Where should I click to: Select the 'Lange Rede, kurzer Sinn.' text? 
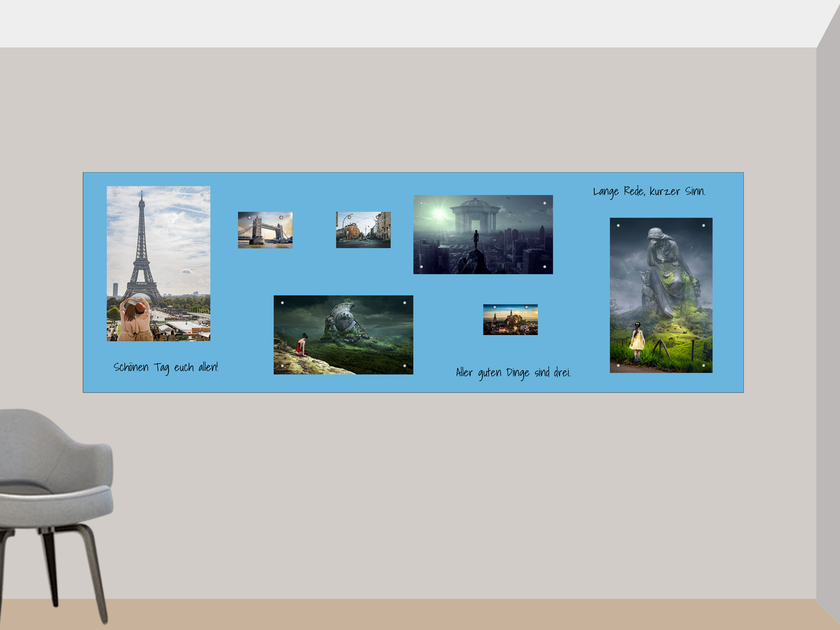tap(649, 191)
